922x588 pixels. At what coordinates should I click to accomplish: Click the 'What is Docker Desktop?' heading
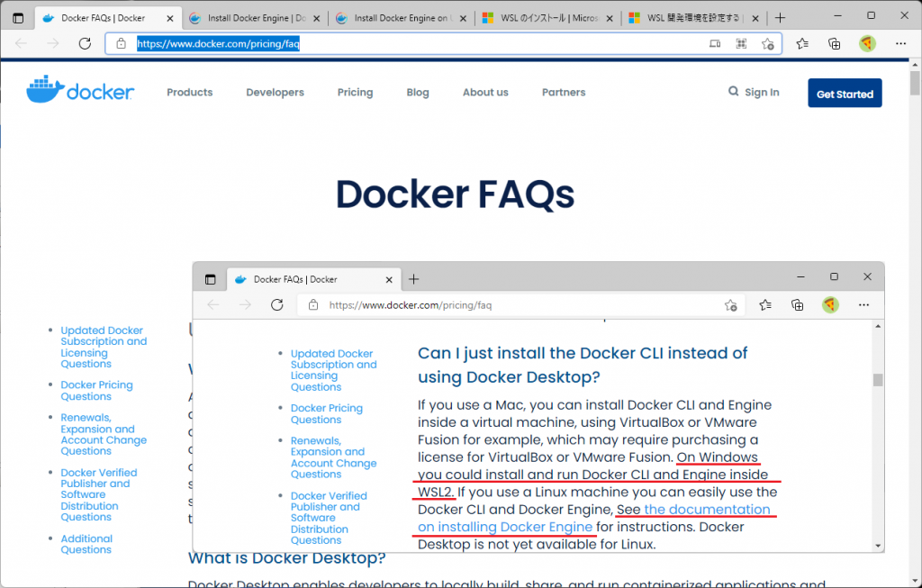pos(287,558)
